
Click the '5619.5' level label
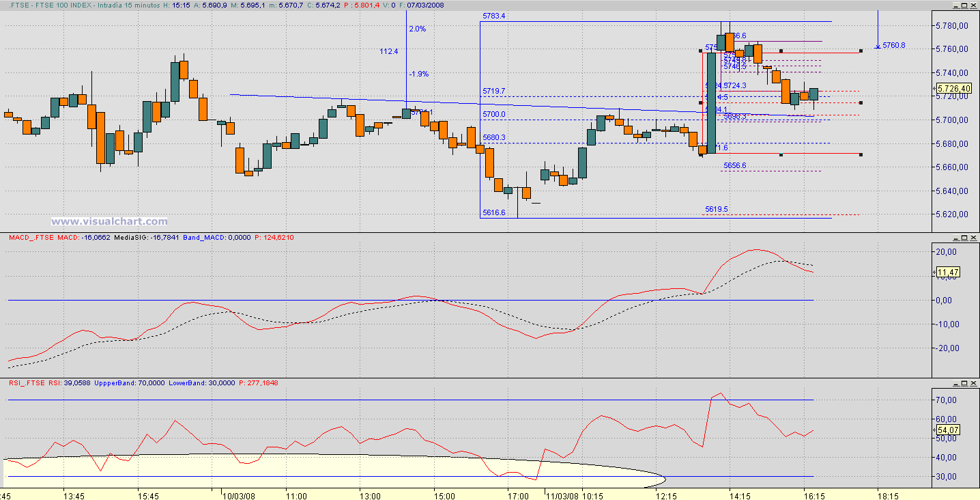[717, 209]
